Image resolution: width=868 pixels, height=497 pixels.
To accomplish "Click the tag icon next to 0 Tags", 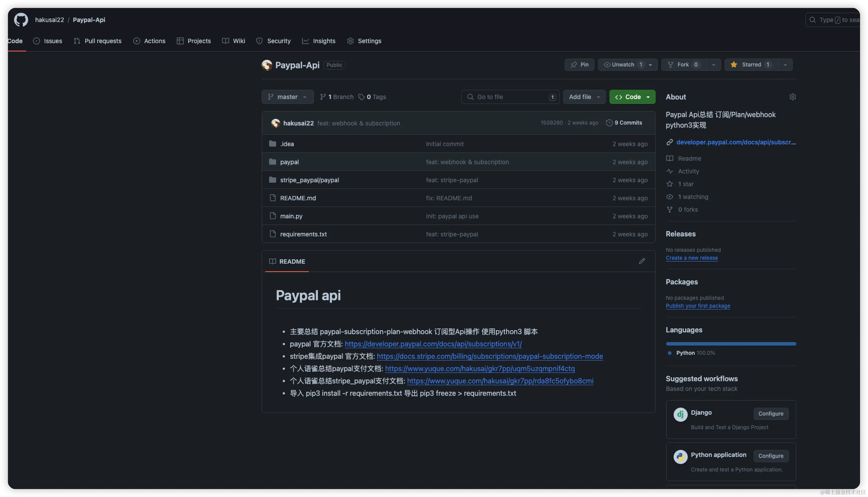I will coord(361,97).
